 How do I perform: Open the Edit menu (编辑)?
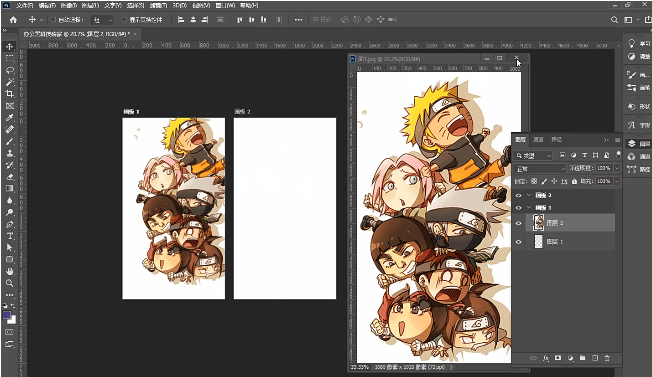click(x=47, y=6)
